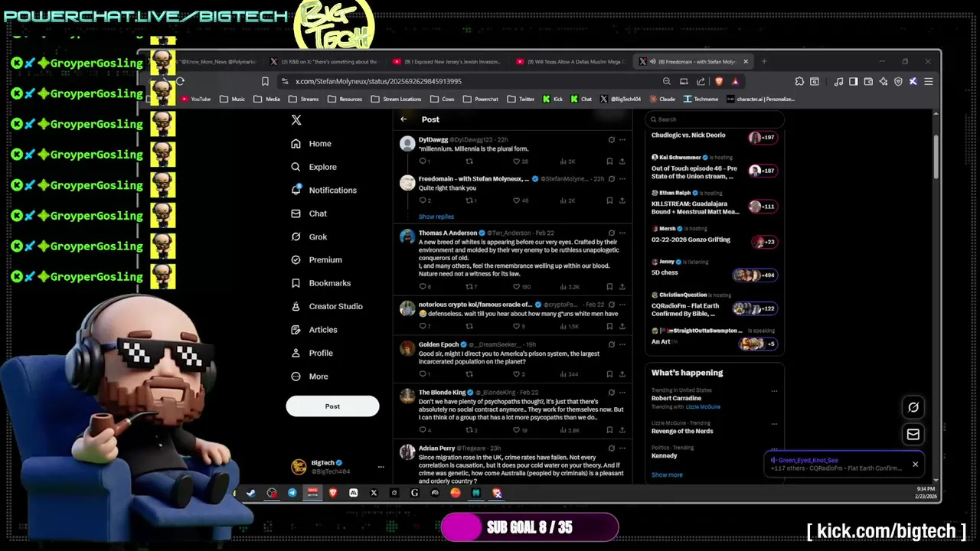Open Golden Epoch's profile avatar
This screenshot has height=551, width=980.
[x=407, y=348]
